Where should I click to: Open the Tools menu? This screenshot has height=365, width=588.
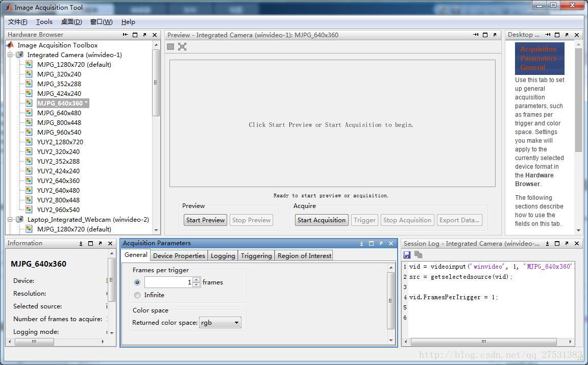[44, 22]
